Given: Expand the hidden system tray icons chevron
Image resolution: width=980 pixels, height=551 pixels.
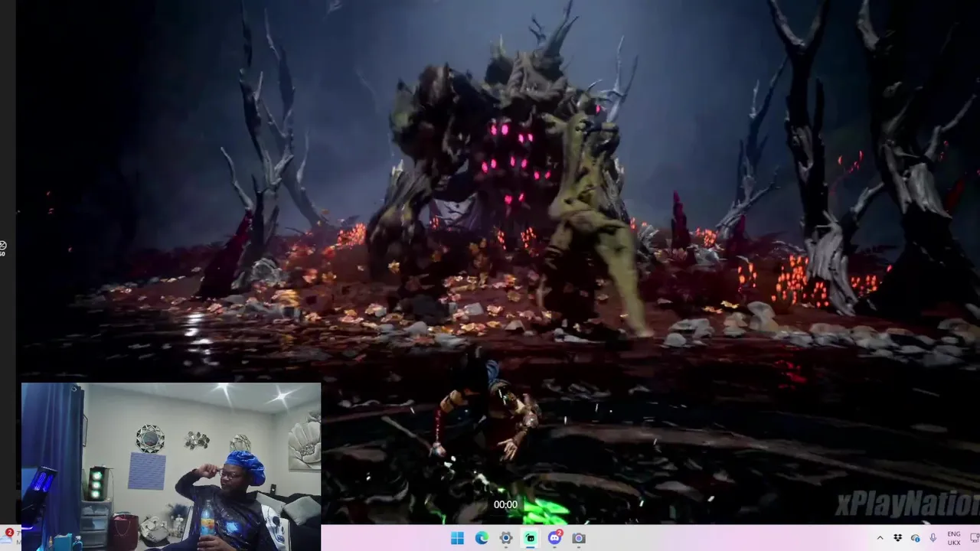Looking at the screenshot, I should [x=880, y=538].
